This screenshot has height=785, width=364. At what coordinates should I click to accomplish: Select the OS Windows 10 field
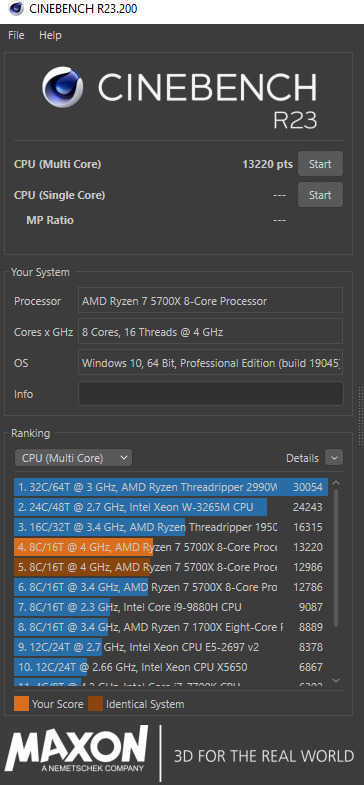210,362
